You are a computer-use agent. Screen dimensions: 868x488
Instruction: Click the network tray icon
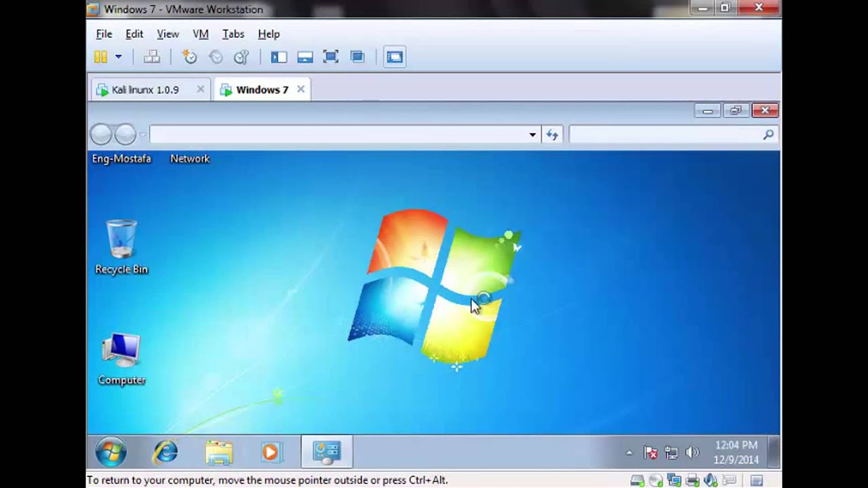tap(671, 452)
